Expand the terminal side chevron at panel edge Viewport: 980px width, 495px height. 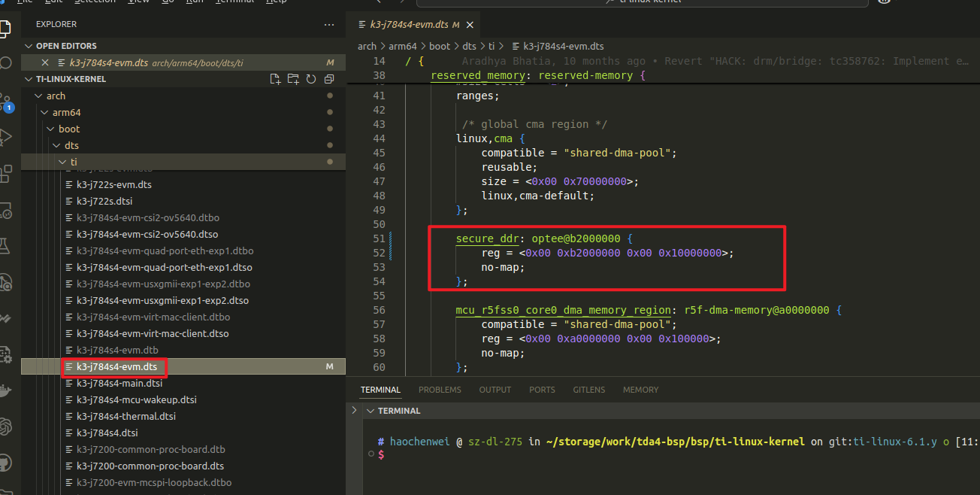coord(355,411)
